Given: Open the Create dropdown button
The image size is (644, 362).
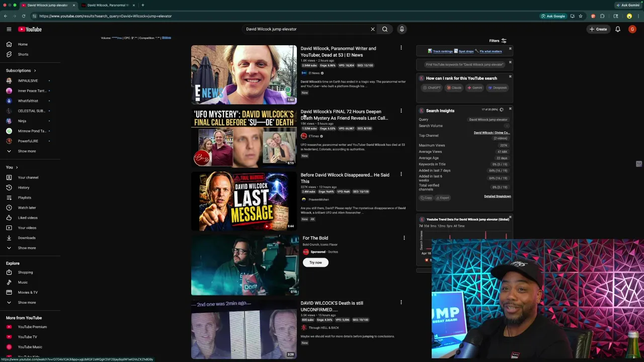Looking at the screenshot, I should coord(598,29).
